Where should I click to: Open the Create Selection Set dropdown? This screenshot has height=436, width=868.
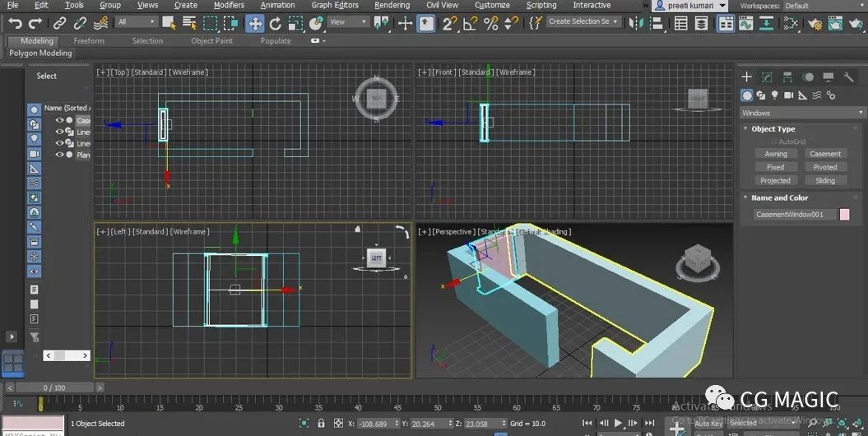583,21
